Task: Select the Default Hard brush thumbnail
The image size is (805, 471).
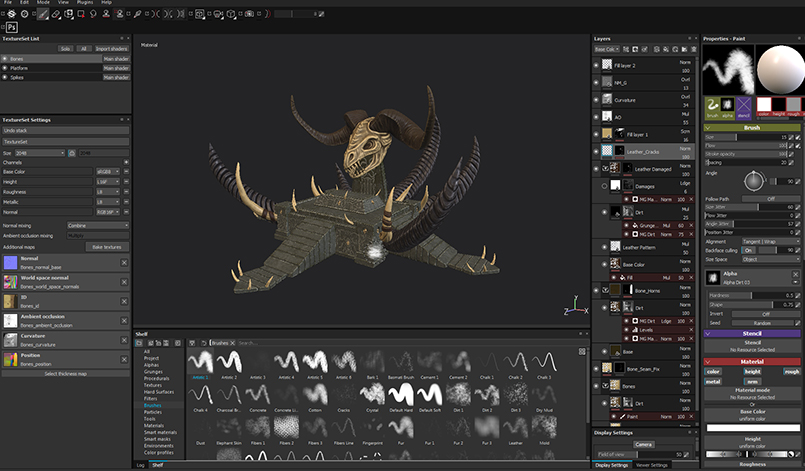Action: [x=401, y=394]
